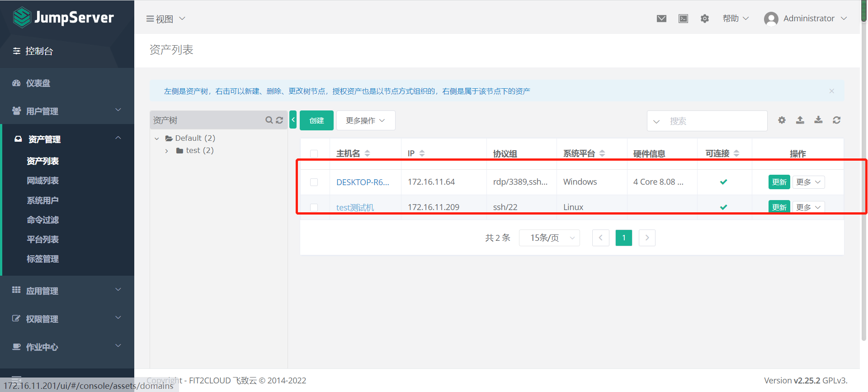Viewport: 868px width, 392px height.
Task: Click the asset tree search icon
Action: click(x=269, y=120)
